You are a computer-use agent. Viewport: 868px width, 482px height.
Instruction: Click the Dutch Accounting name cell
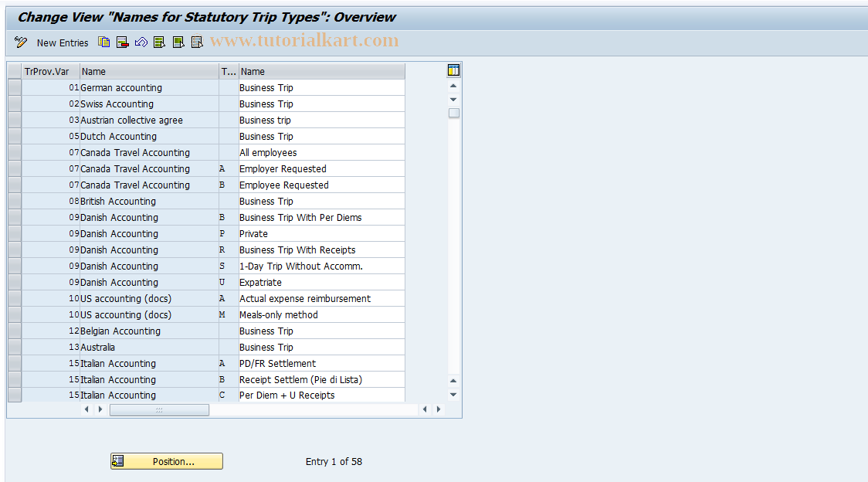(x=150, y=136)
